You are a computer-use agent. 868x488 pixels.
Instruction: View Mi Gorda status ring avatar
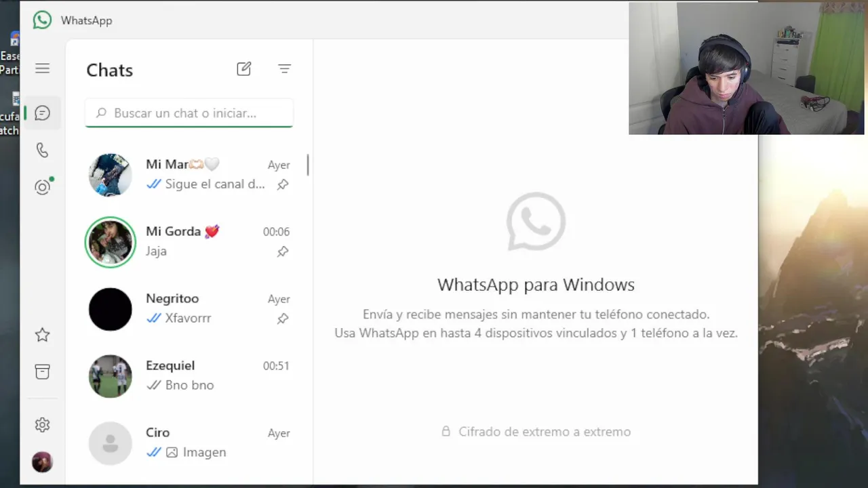111,242
